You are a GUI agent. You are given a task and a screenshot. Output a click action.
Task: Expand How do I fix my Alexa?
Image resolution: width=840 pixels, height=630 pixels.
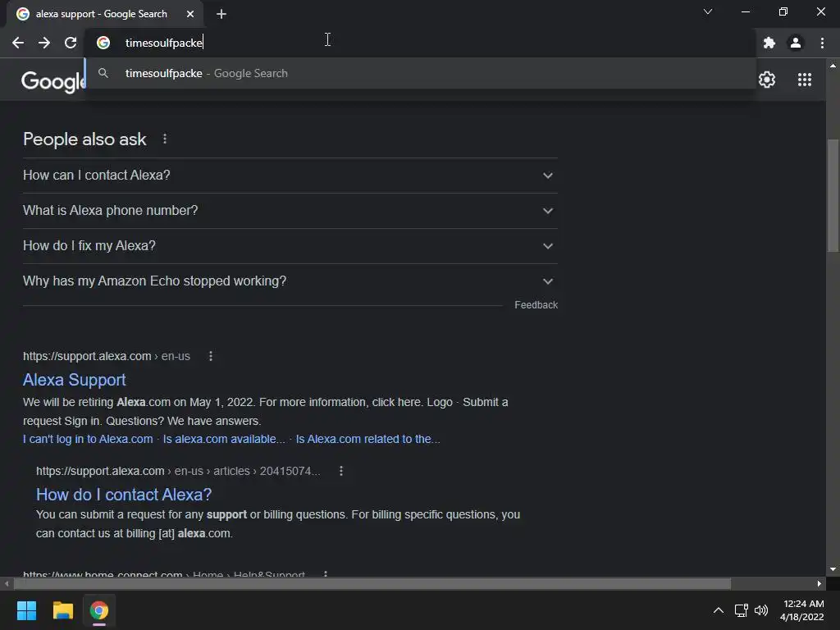coord(290,246)
